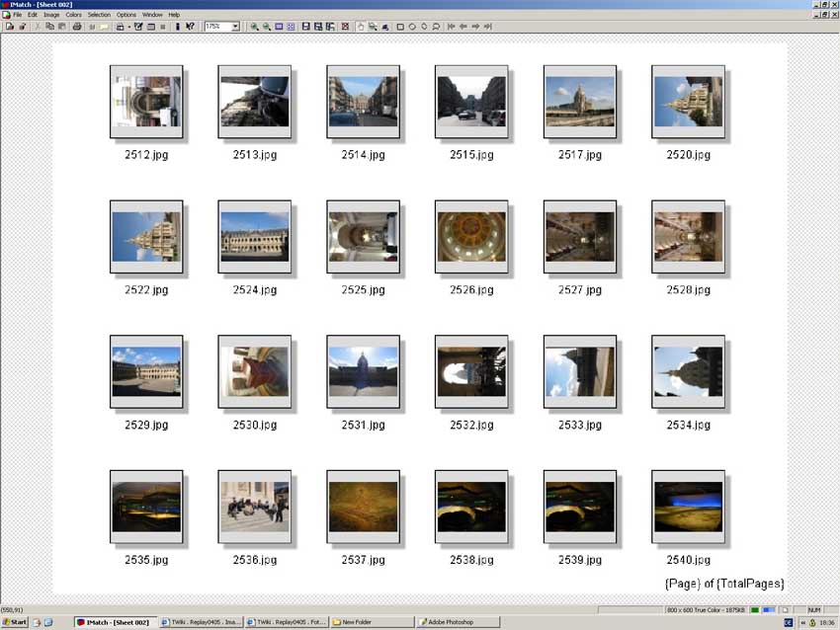840x630 pixels.
Task: Click the 2538.jpg file name label
Action: 471,560
